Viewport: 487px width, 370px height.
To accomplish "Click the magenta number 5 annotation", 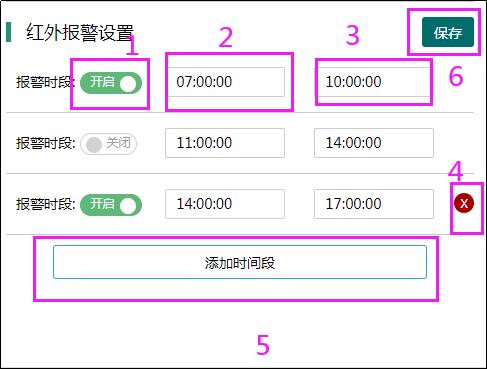I will click(x=263, y=345).
